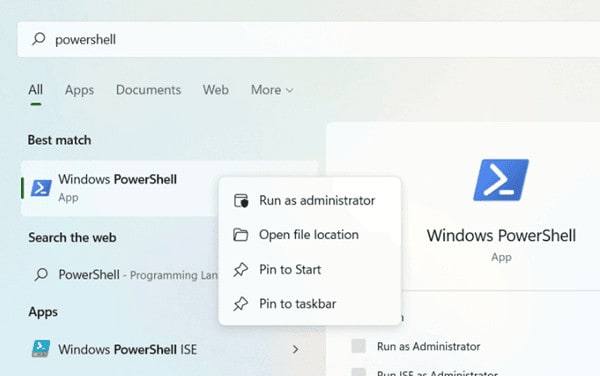Expand Windows PowerShell ISE chevron arrow
This screenshot has height=376, width=600.
click(x=295, y=349)
